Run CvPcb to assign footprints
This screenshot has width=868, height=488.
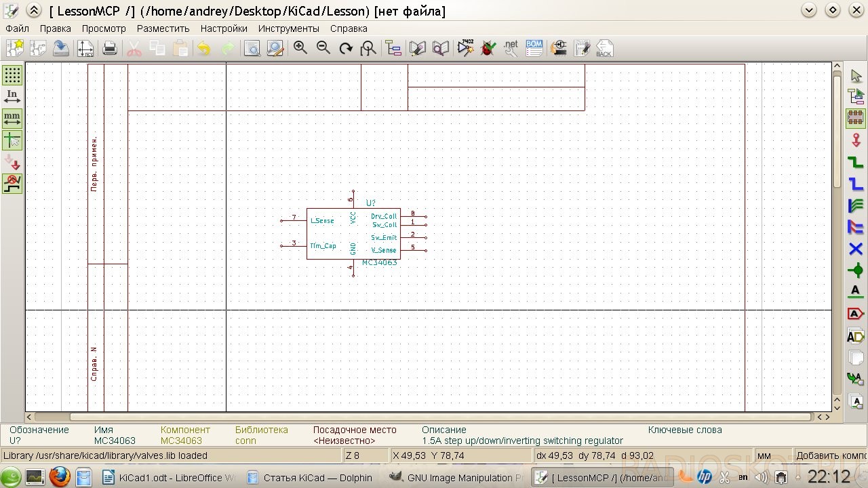(559, 48)
